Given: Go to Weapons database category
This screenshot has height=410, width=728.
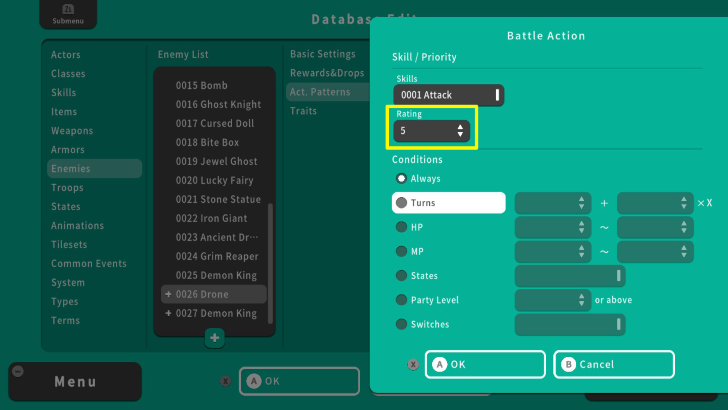Looking at the screenshot, I should pyautogui.click(x=72, y=131).
